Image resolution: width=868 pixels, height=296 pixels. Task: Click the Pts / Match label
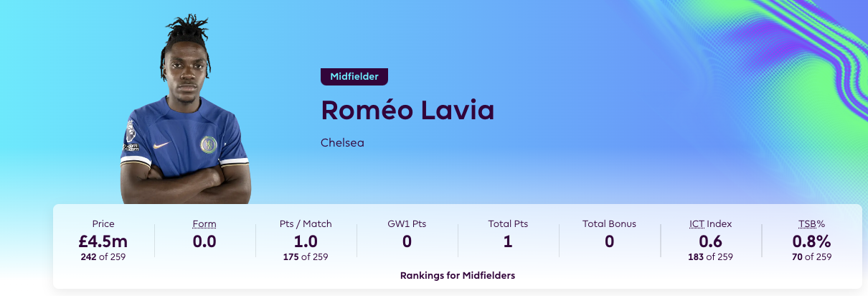pyautogui.click(x=306, y=224)
